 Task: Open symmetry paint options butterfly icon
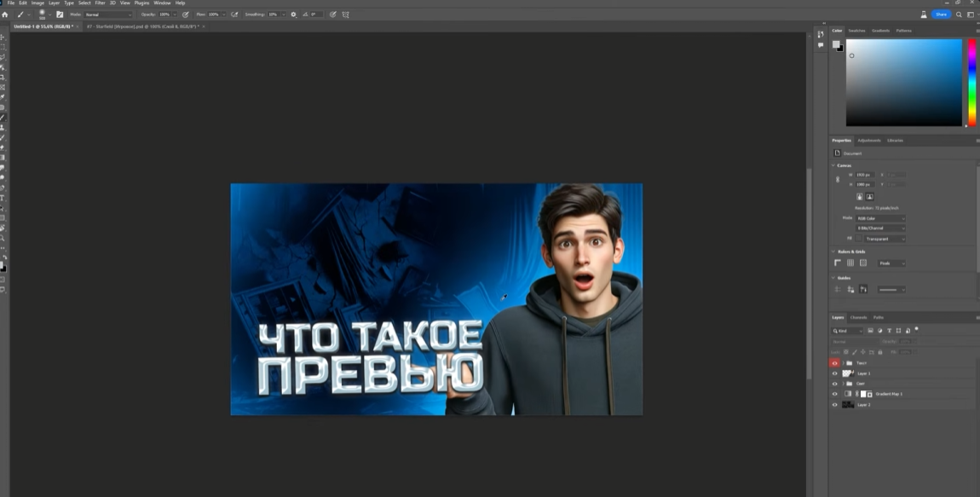[x=346, y=14]
